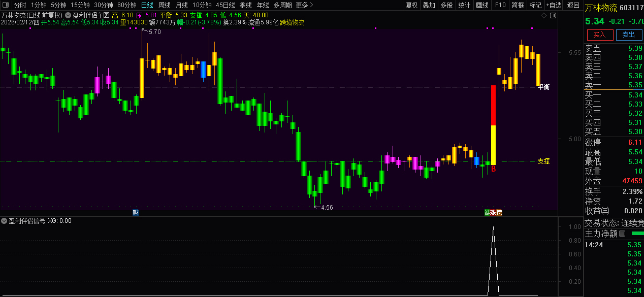Click the 榜 marker badge on the timeline
The height and width of the screenshot is (297, 644).
click(x=499, y=213)
